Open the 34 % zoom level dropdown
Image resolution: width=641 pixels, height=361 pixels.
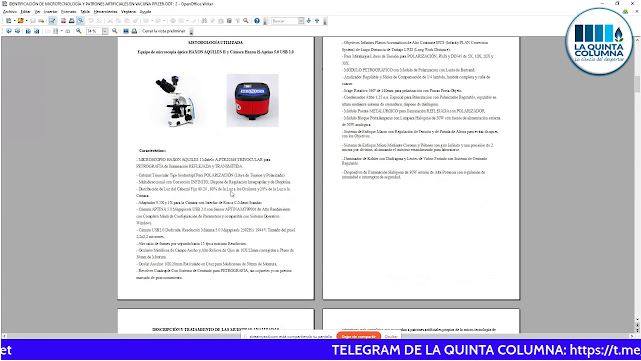[105, 31]
